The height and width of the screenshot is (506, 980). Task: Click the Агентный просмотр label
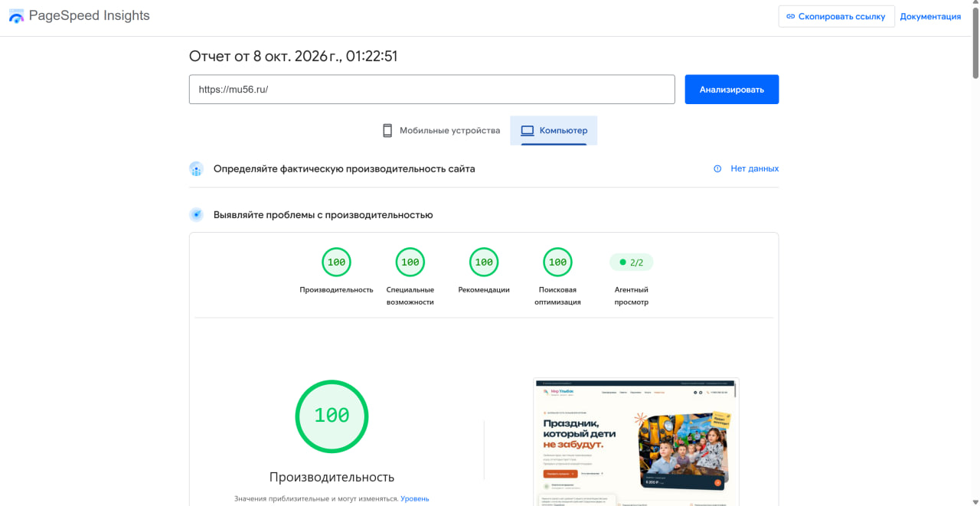(632, 295)
